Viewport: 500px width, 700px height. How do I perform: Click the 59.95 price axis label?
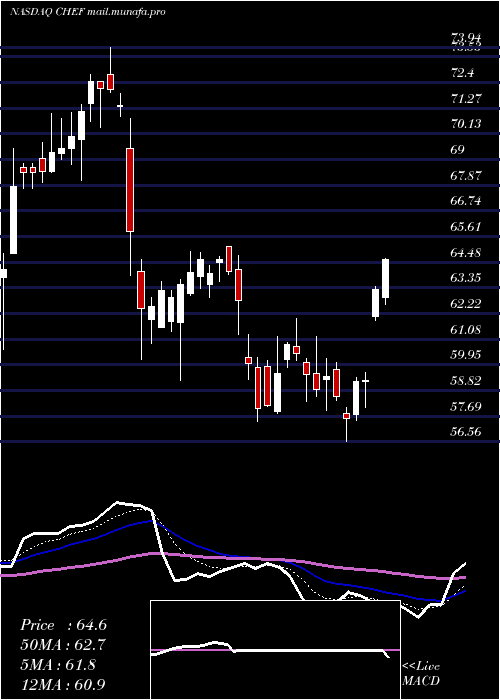click(x=466, y=355)
